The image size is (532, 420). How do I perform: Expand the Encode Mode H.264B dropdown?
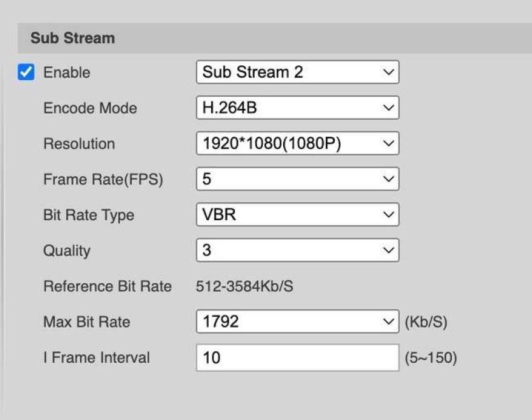coord(297,108)
